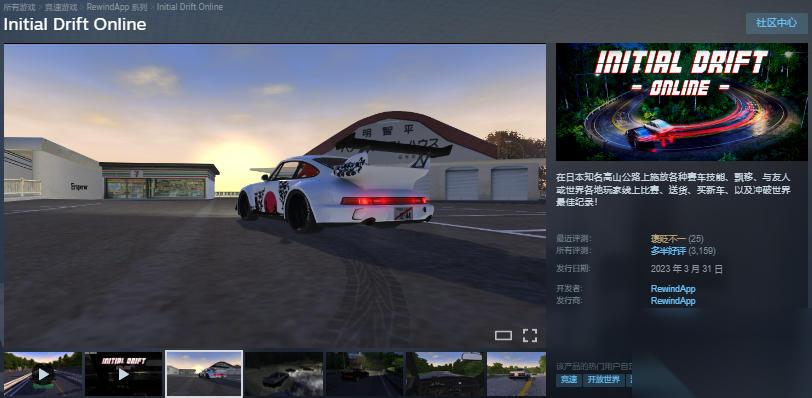Select the drifting smoke night screenshot thumbnail

[x=284, y=374]
